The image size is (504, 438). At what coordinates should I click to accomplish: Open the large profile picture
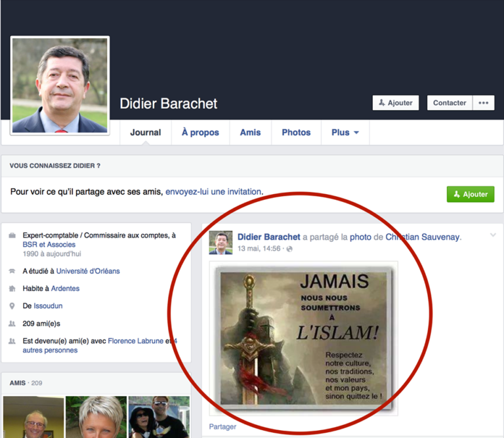coord(60,85)
